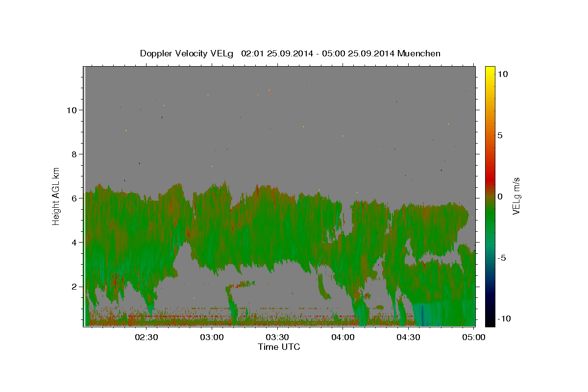The height and width of the screenshot is (392, 588).
Task: Click the colorbar label 10 at top
Action: (x=503, y=74)
